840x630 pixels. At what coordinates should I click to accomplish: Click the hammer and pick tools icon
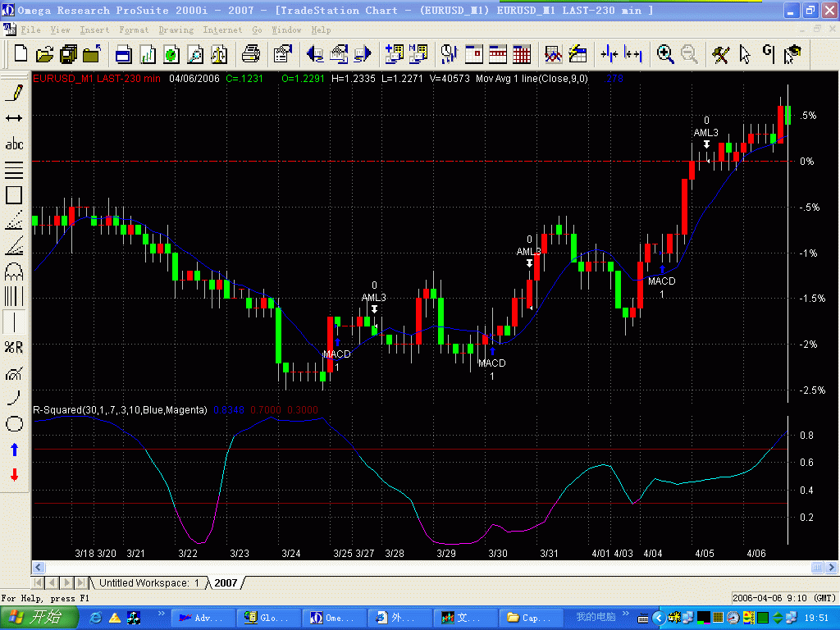click(720, 53)
